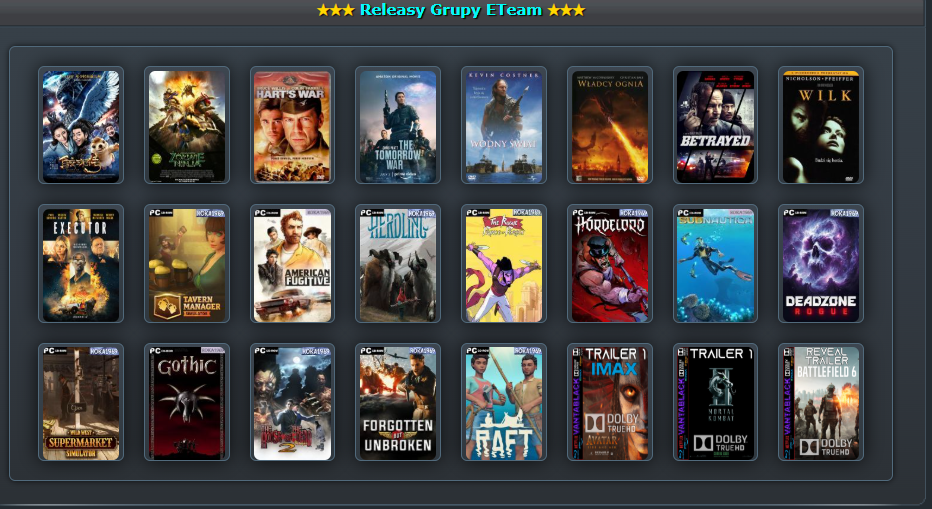Image resolution: width=932 pixels, height=509 pixels.
Task: Click the Herdling game cover
Action: click(x=398, y=263)
